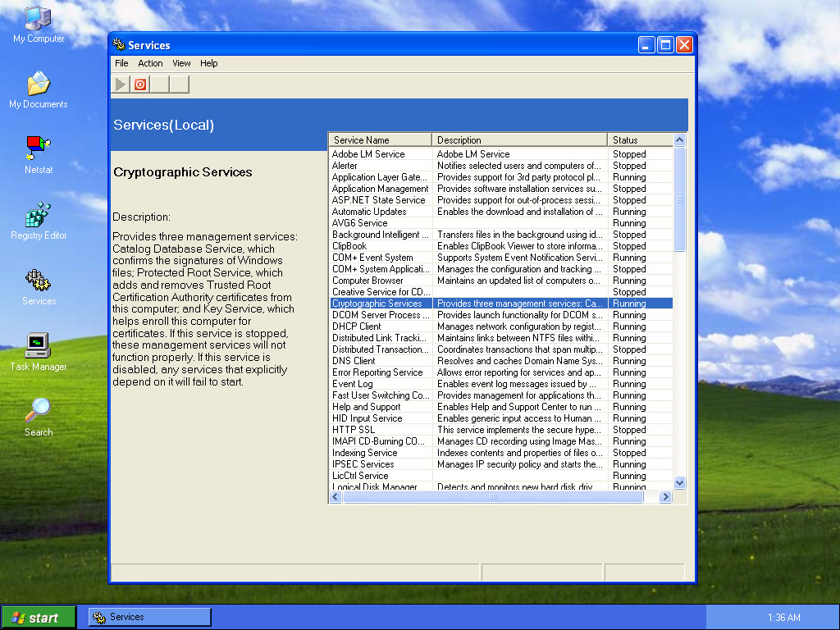Select the Background Intelligent ... service
840x630 pixels.
pyautogui.click(x=501, y=235)
